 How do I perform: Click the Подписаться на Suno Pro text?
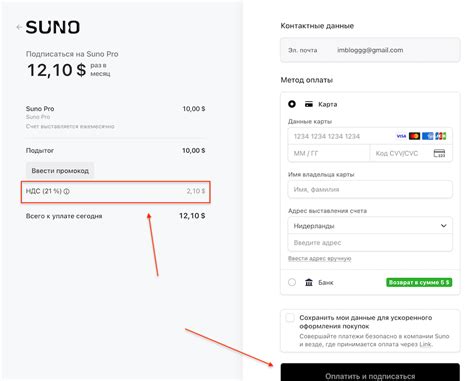pyautogui.click(x=72, y=54)
